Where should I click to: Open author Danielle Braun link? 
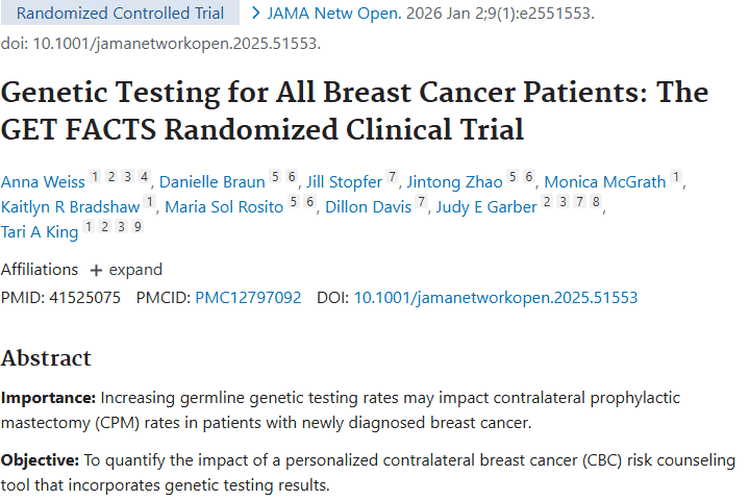coord(212,182)
